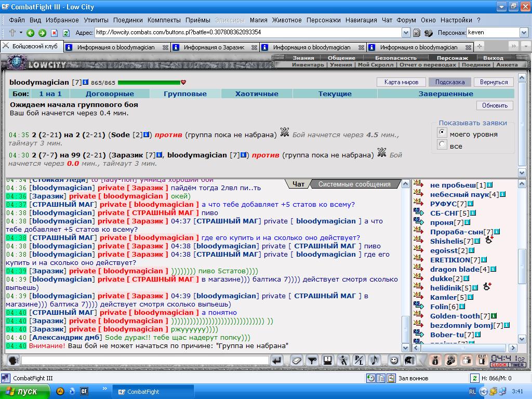This screenshot has width=532, height=399.
Task: Click the EXIT door icon
Action: pos(482,360)
